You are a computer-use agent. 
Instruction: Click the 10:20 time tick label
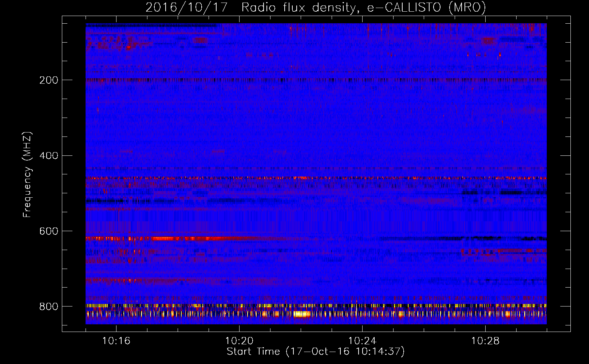[239, 341]
